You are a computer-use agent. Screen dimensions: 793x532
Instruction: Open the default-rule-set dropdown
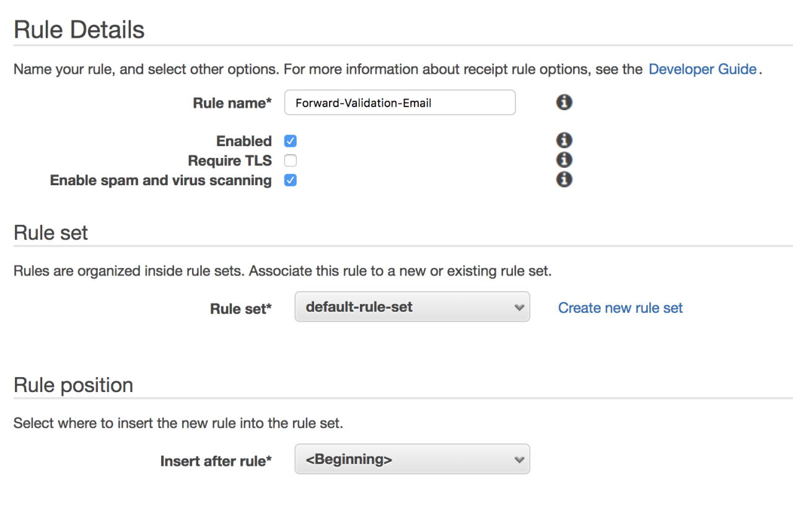(x=412, y=307)
